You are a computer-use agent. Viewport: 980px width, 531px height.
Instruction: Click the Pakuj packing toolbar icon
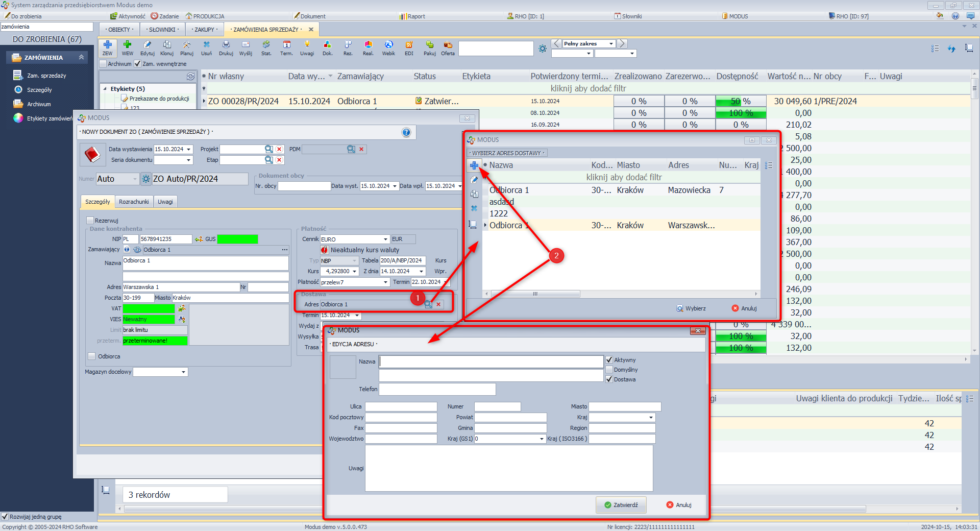pyautogui.click(x=429, y=47)
